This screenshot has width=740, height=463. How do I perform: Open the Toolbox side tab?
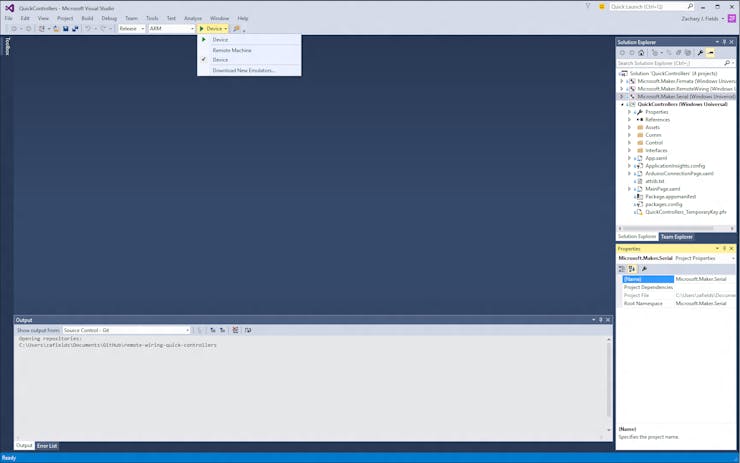click(7, 46)
